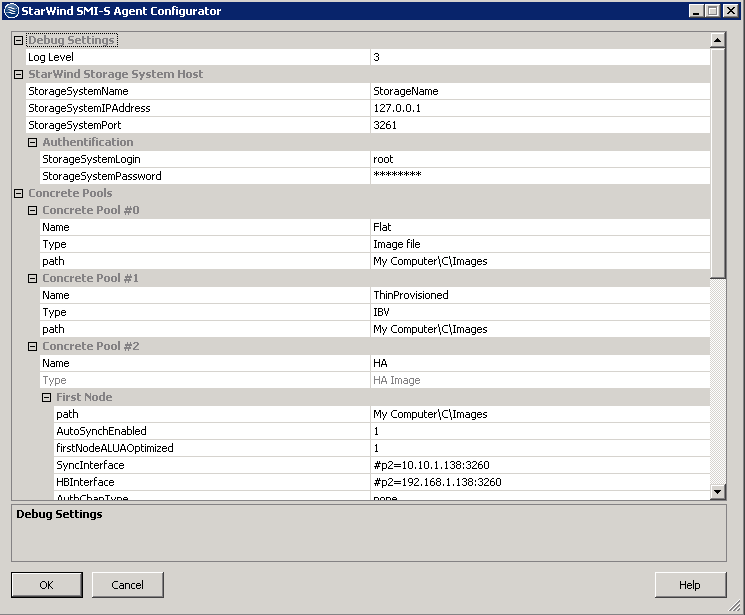Edit StorageSystemName value StorageName
745x615 pixels.
(x=540, y=91)
